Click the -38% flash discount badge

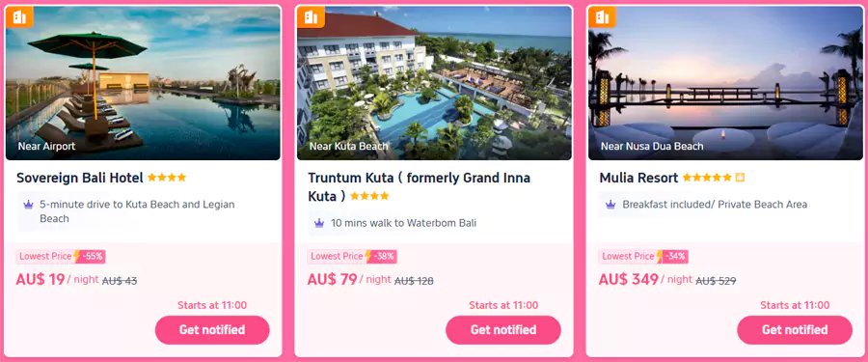(381, 257)
